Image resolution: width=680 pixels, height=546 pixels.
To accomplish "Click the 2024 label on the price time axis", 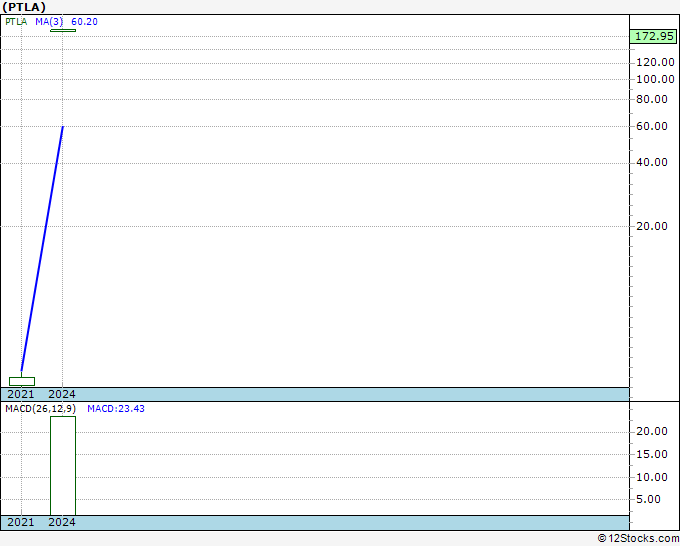I will click(62, 394).
